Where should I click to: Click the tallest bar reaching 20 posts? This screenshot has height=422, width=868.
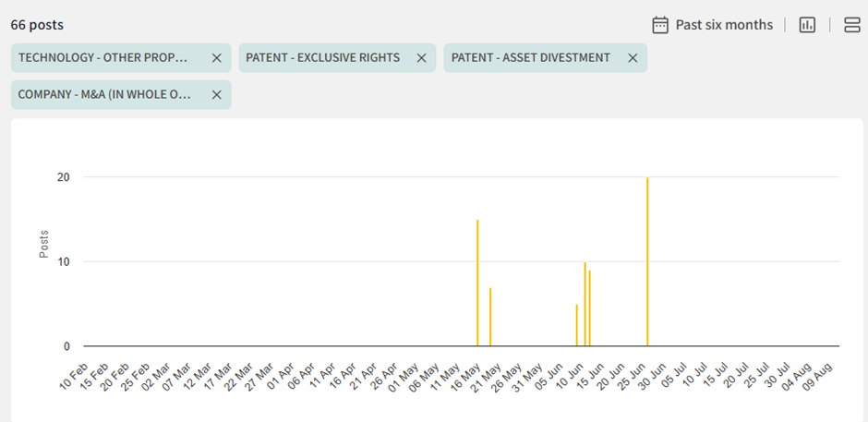point(647,263)
